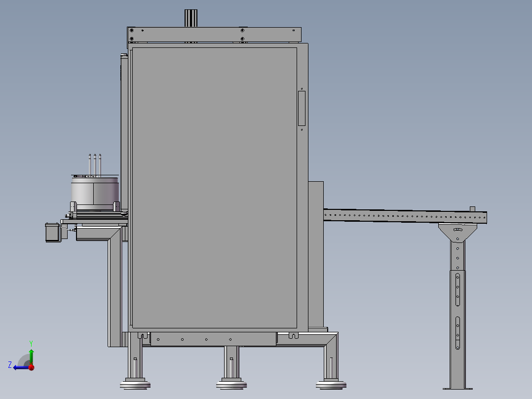Image resolution: width=532 pixels, height=399 pixels.
Task: Select the small motor box at far left
Action: pos(53,233)
